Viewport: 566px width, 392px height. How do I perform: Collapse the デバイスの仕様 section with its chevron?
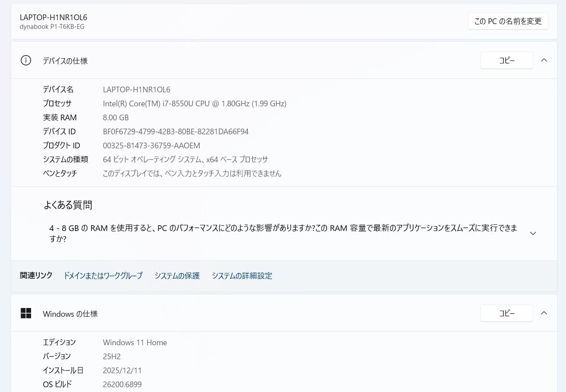point(544,60)
